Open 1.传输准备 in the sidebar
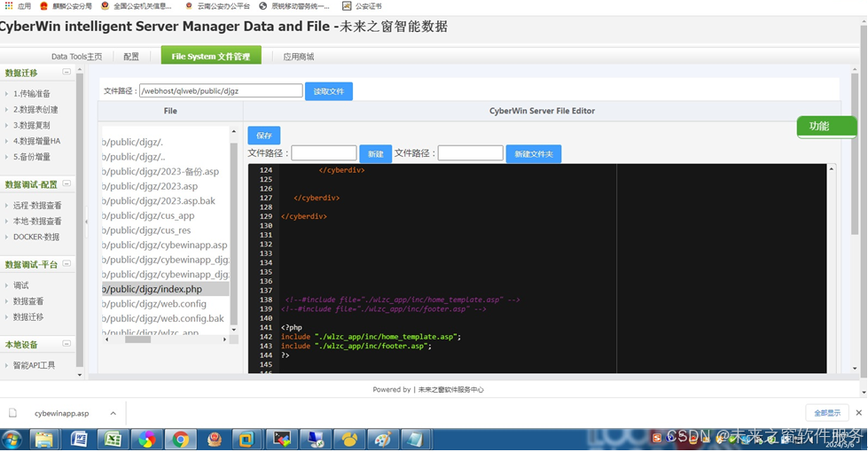 point(32,93)
